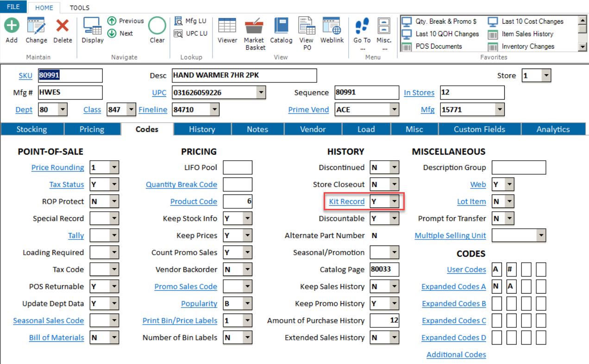589x364 pixels.
Task: Click the SKU link
Action: 25,75
